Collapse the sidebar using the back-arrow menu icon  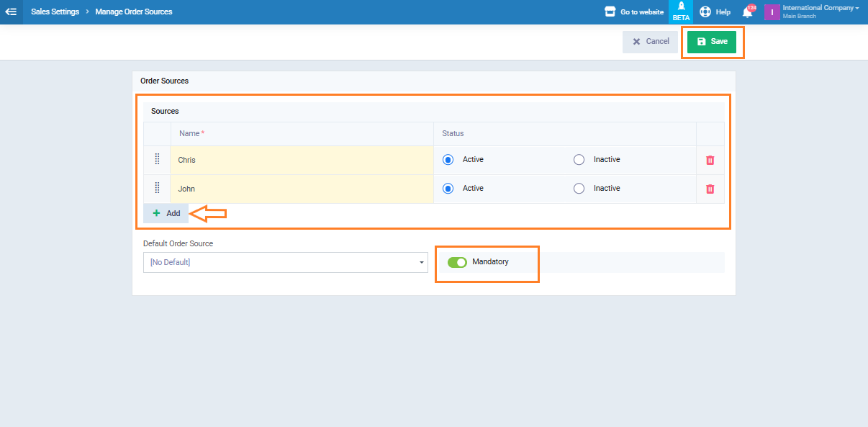click(x=11, y=12)
